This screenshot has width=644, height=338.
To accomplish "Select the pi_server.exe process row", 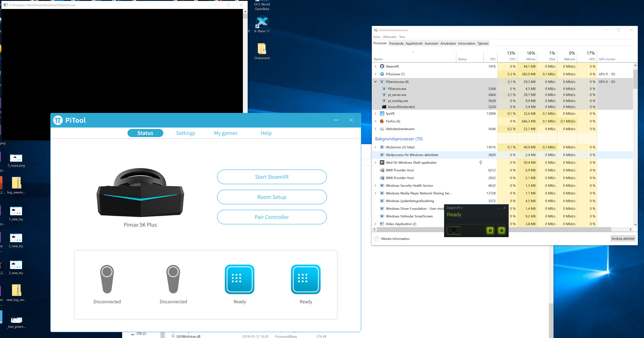I will coord(502,95).
